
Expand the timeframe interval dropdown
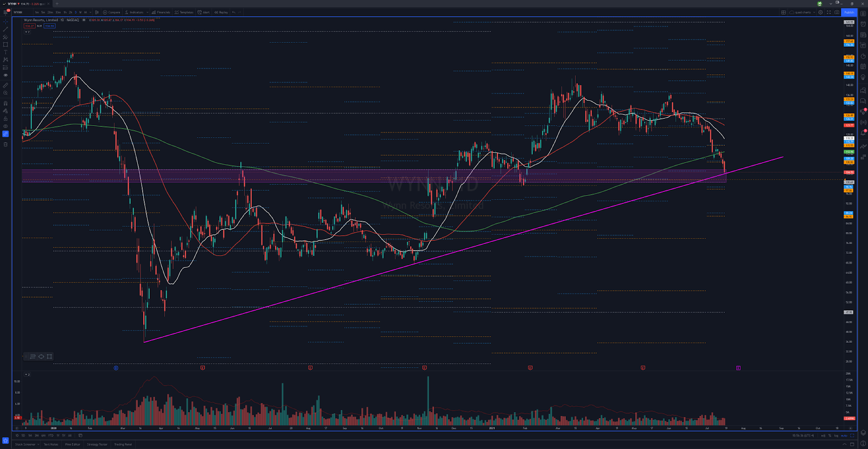click(x=90, y=12)
